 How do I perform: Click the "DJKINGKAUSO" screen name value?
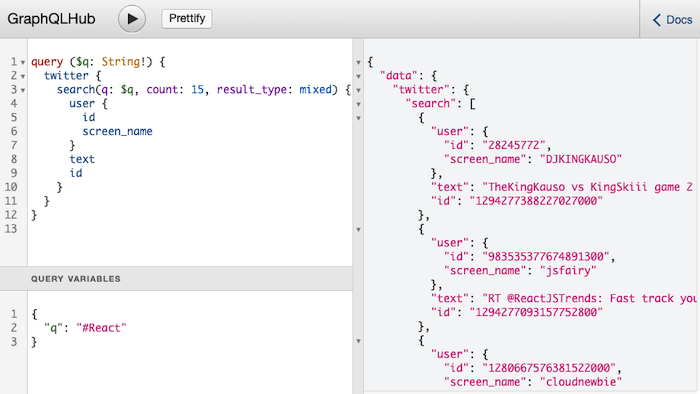(x=581, y=159)
